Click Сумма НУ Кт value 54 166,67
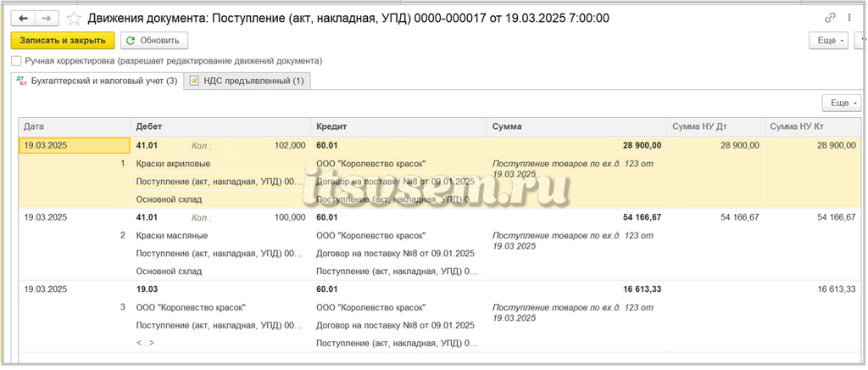 [836, 217]
